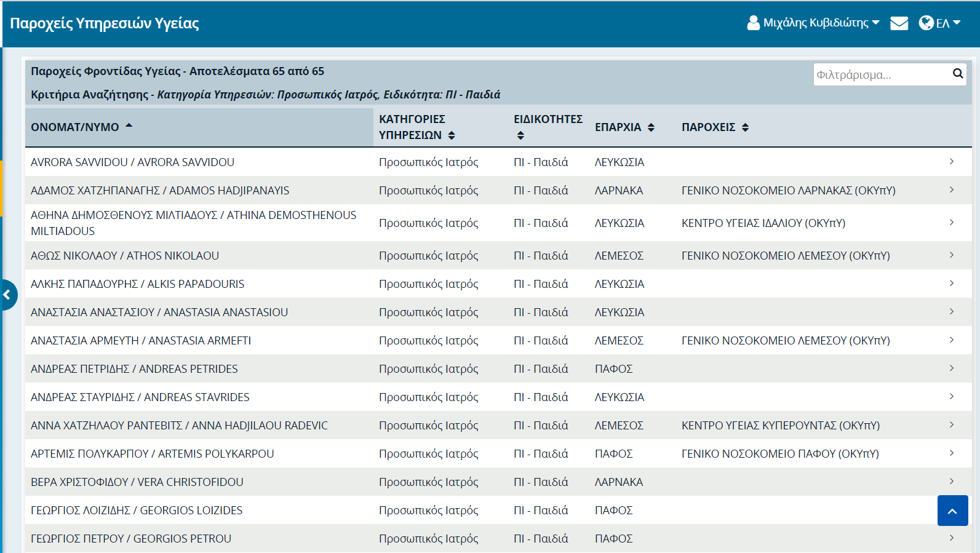Select ΑΝΑΣΤΑΣΙΑ ΑΡΜΕΥΤΗ / ANASTASIA ARMEFTI name

pyautogui.click(x=141, y=341)
